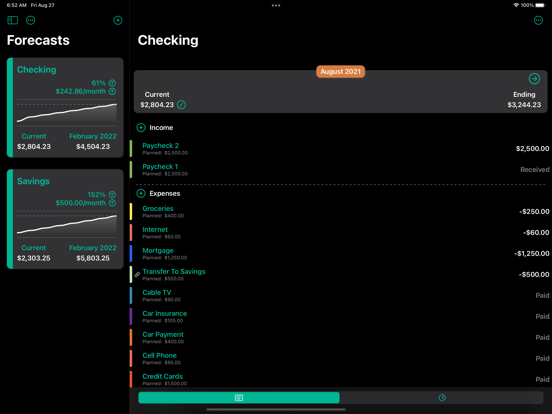Image resolution: width=552 pixels, height=414 pixels.
Task: Click the Savings February 2022 value $5,803.25
Action: tap(93, 258)
